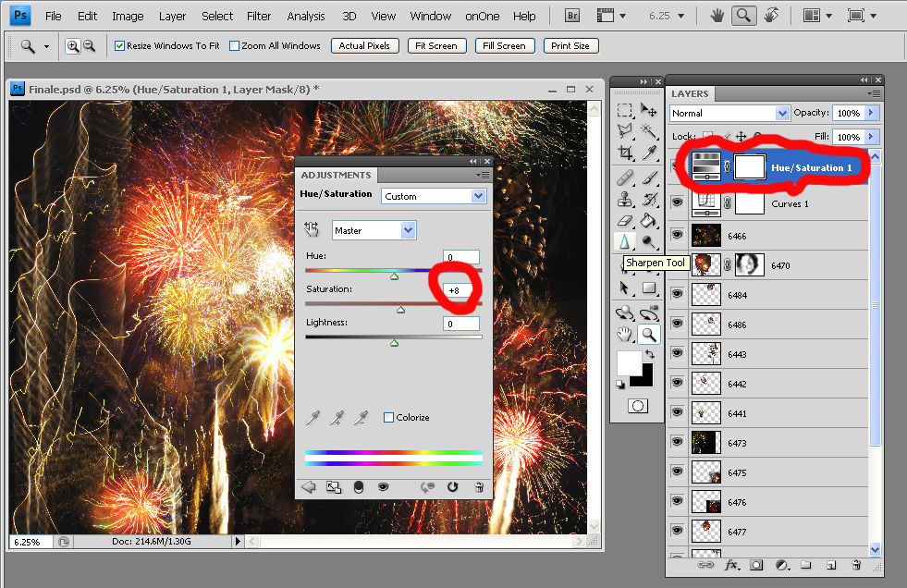Select the Paint Bucket tool
Viewport: 907px width, 588px height.
(x=650, y=220)
